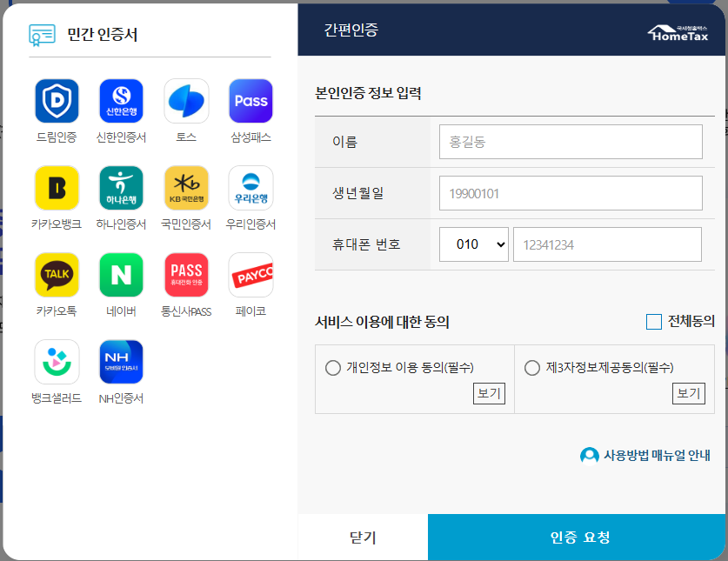This screenshot has height=561, width=728.
Task: Click the 간편인증 header title
Action: tap(351, 30)
